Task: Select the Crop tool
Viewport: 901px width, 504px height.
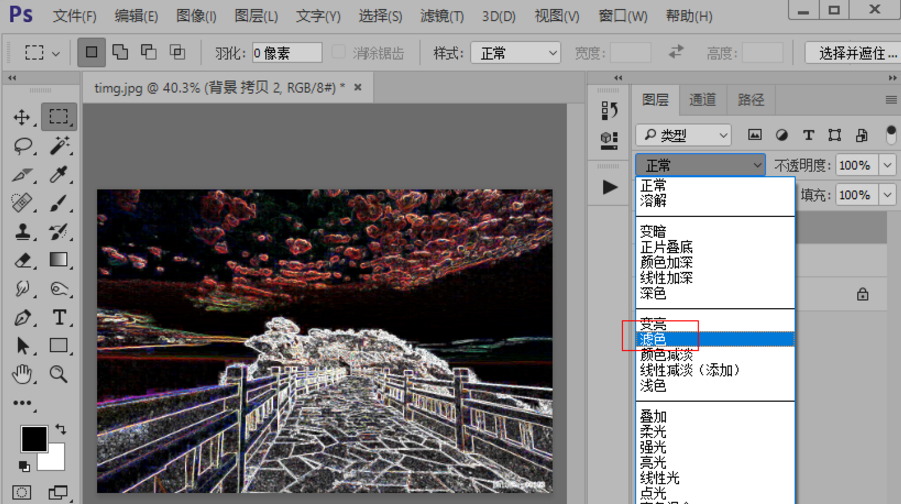Action: pyautogui.click(x=22, y=174)
